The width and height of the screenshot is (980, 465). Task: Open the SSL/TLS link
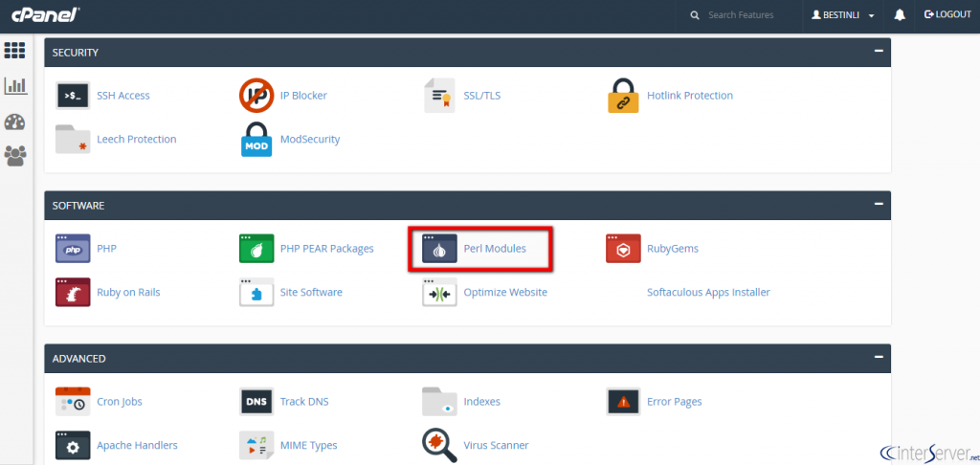point(482,96)
